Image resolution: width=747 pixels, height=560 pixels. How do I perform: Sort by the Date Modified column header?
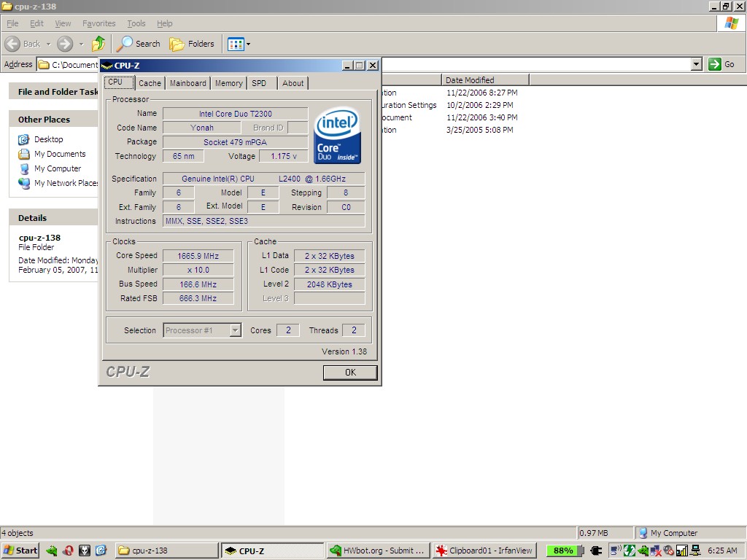click(485, 80)
